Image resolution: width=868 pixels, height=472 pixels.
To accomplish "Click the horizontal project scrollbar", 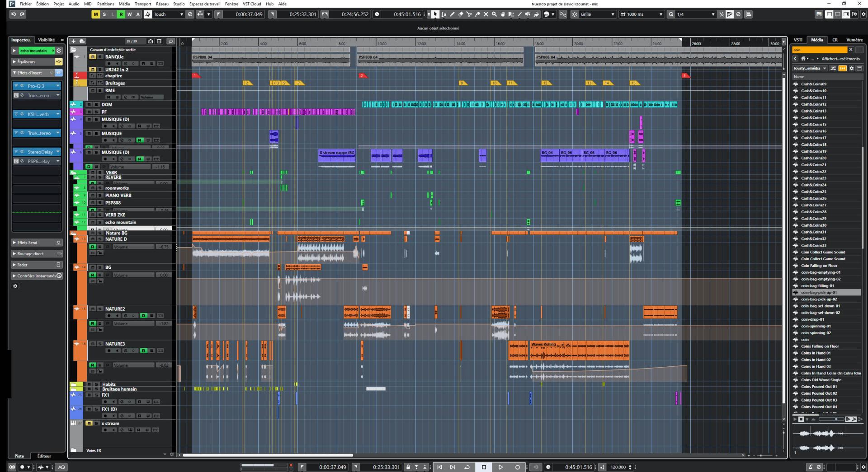I will tap(268, 455).
